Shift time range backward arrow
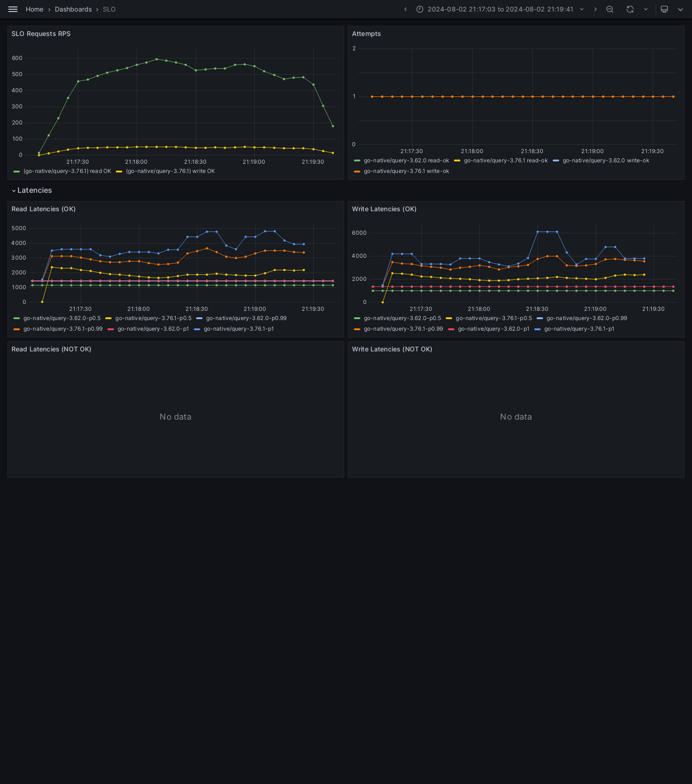Image resolution: width=692 pixels, height=784 pixels. pyautogui.click(x=406, y=9)
